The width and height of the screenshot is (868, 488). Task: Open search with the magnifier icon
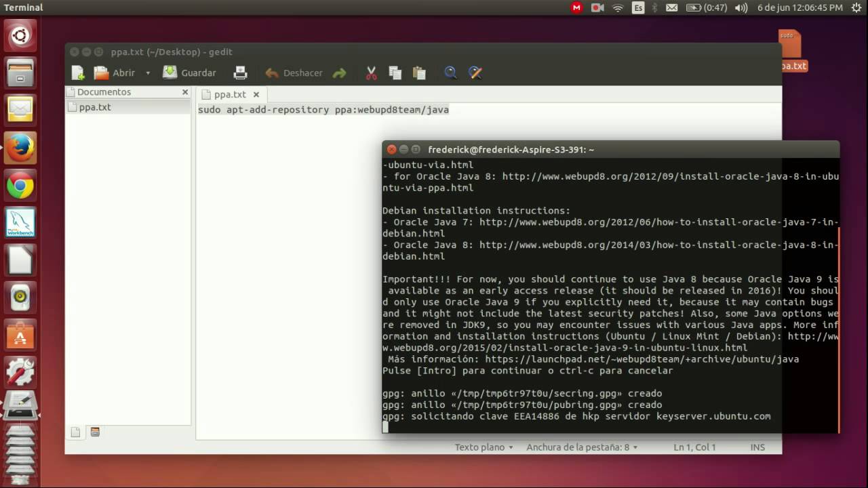(450, 73)
